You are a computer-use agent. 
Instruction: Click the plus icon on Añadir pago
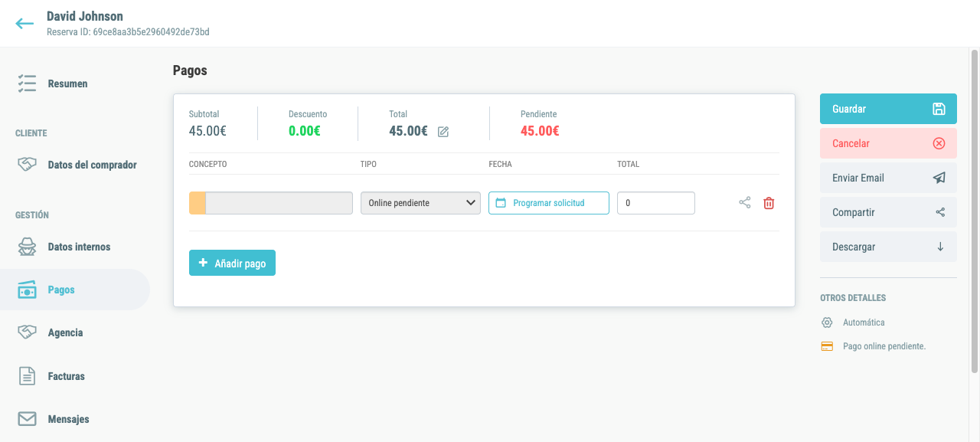[x=203, y=263]
